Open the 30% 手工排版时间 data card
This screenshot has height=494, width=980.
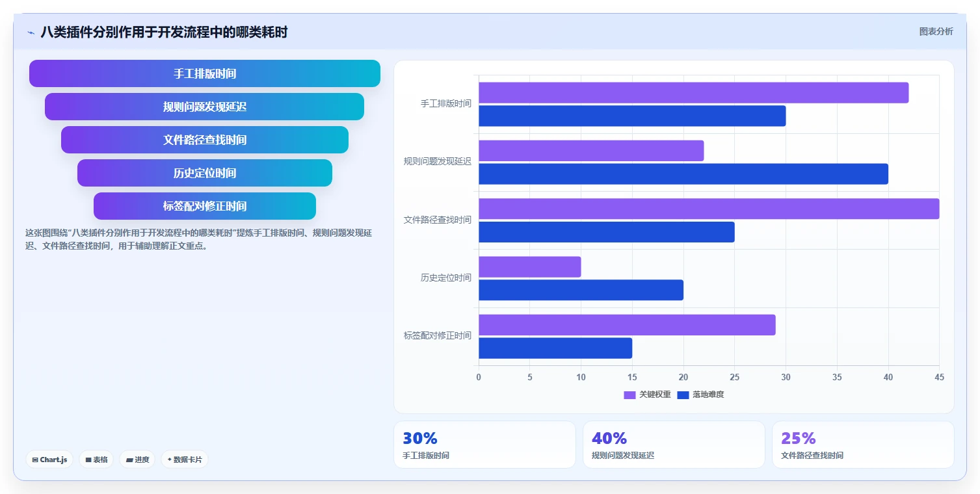click(484, 445)
